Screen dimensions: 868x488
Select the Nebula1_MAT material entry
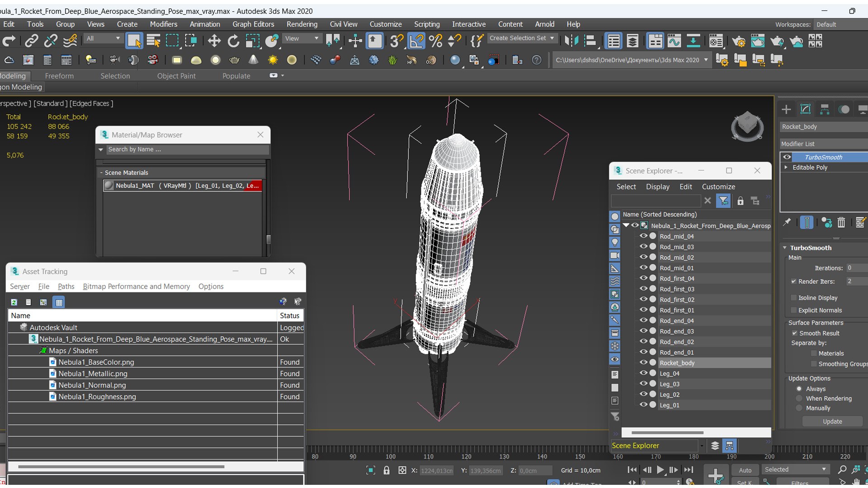pyautogui.click(x=183, y=185)
